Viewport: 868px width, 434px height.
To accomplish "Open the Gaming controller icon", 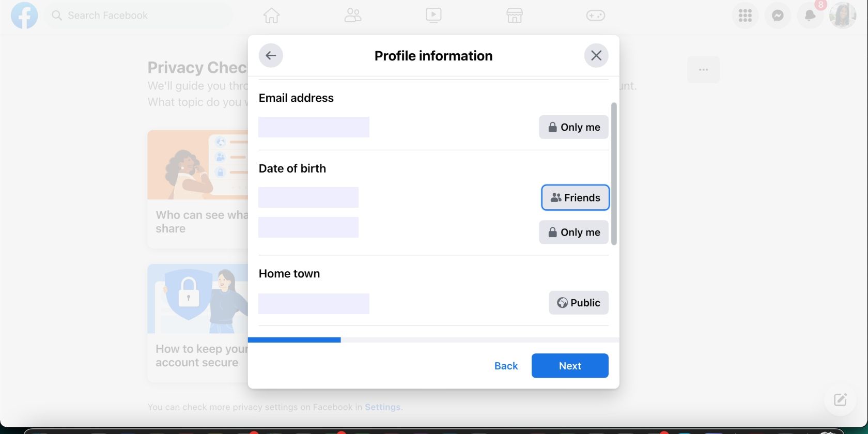I will pyautogui.click(x=595, y=16).
